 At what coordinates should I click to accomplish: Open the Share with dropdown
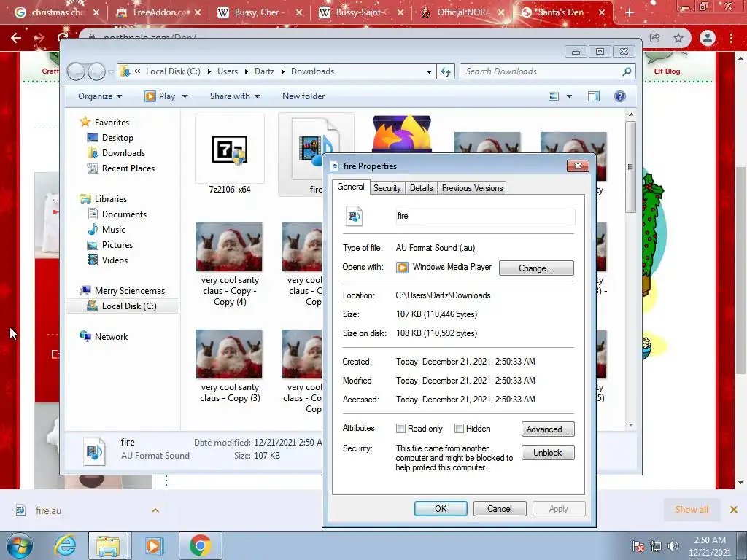pyautogui.click(x=235, y=96)
